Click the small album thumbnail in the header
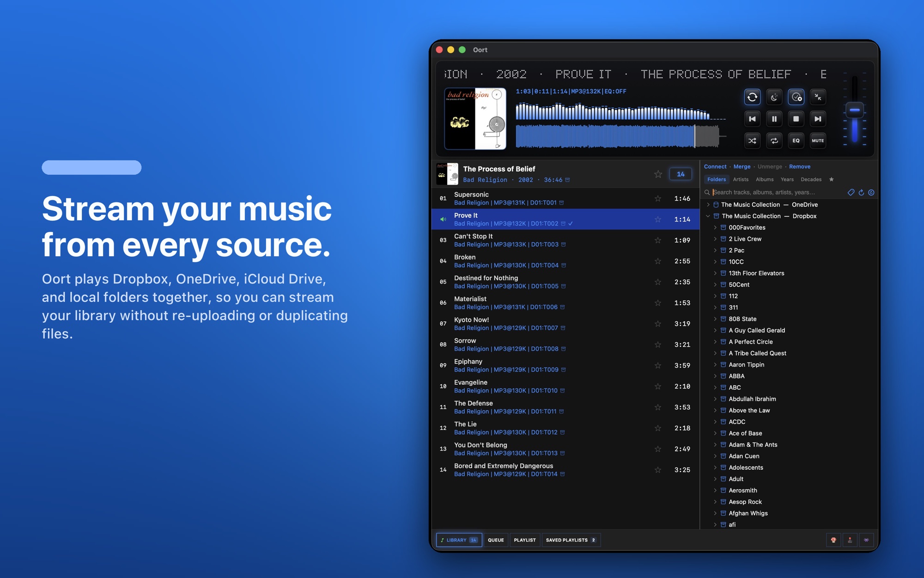924x578 pixels. [447, 174]
